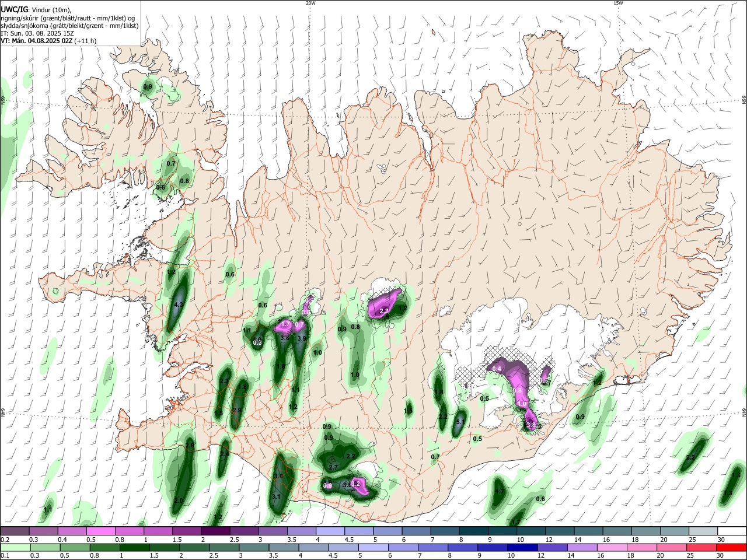Select the bottom-row legend swatch between 10 and 12
This screenshot has width=747, height=560.
(523, 547)
